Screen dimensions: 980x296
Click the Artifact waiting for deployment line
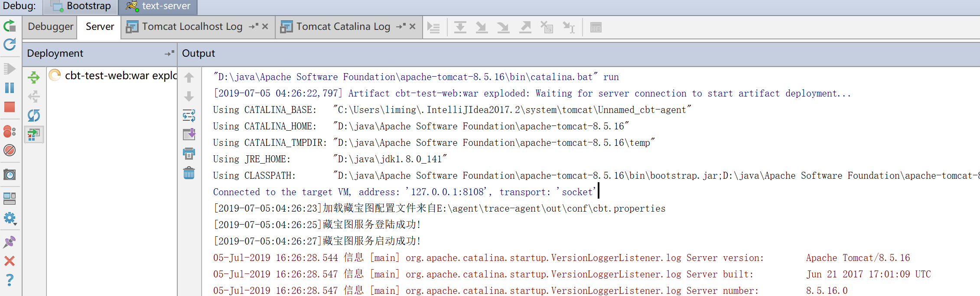532,93
